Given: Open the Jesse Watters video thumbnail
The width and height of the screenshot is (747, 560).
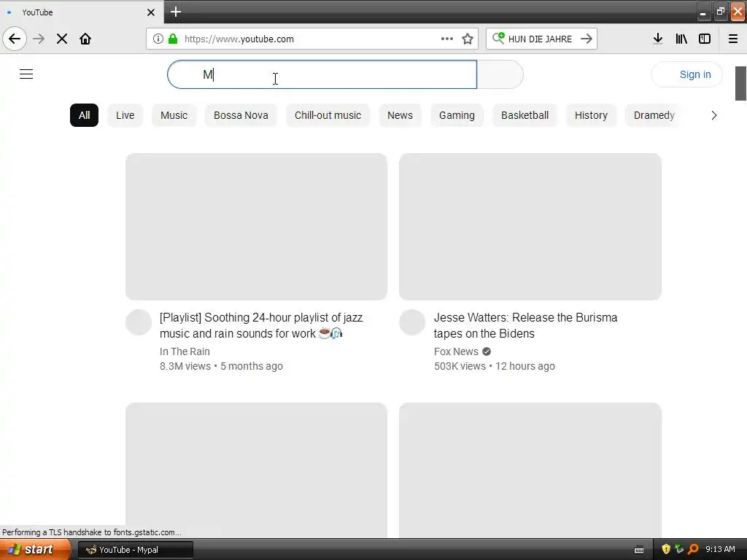Looking at the screenshot, I should pyautogui.click(x=530, y=227).
